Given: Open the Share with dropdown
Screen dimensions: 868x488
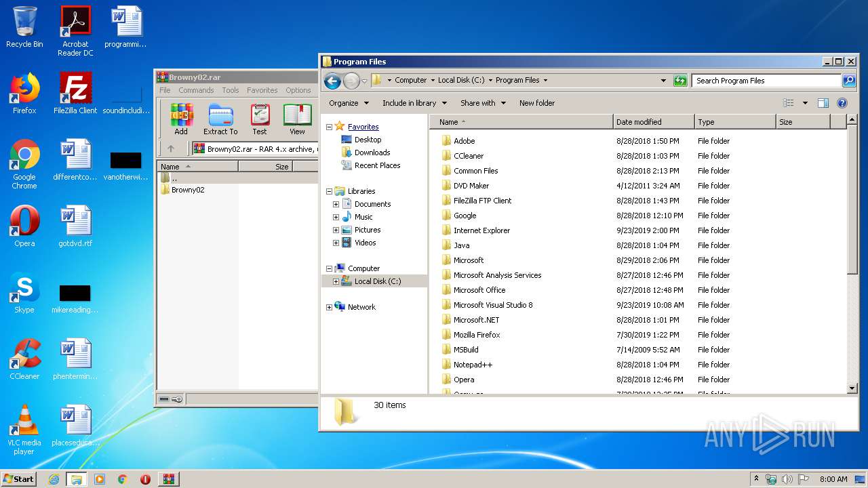Looking at the screenshot, I should 483,103.
